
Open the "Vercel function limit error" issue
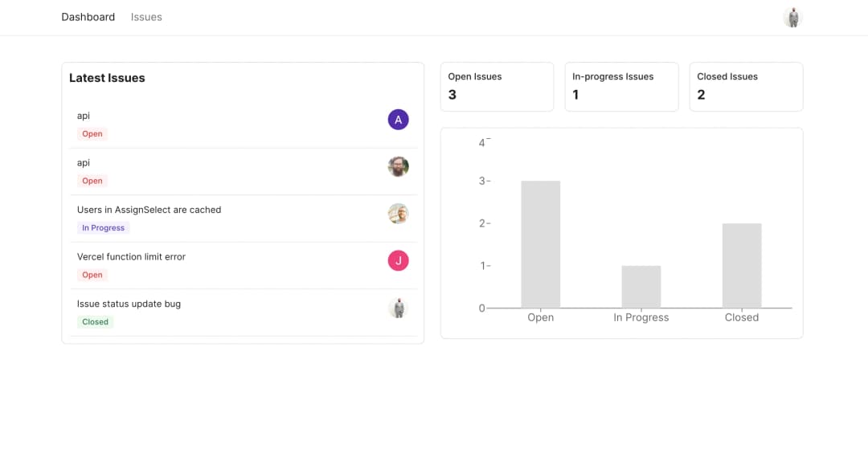[131, 257]
